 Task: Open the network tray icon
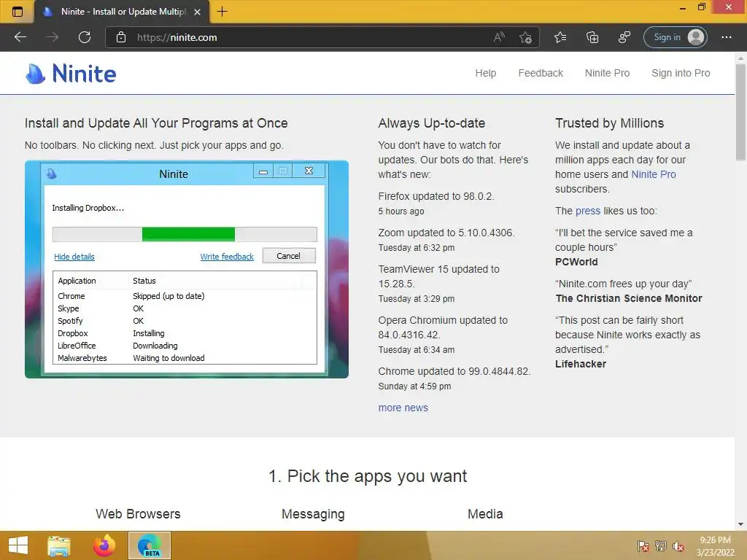pyautogui.click(x=661, y=545)
